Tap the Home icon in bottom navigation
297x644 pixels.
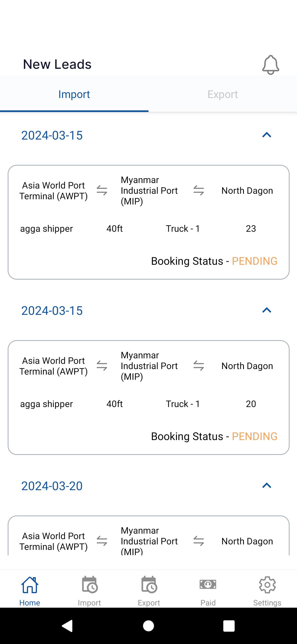pos(30,585)
